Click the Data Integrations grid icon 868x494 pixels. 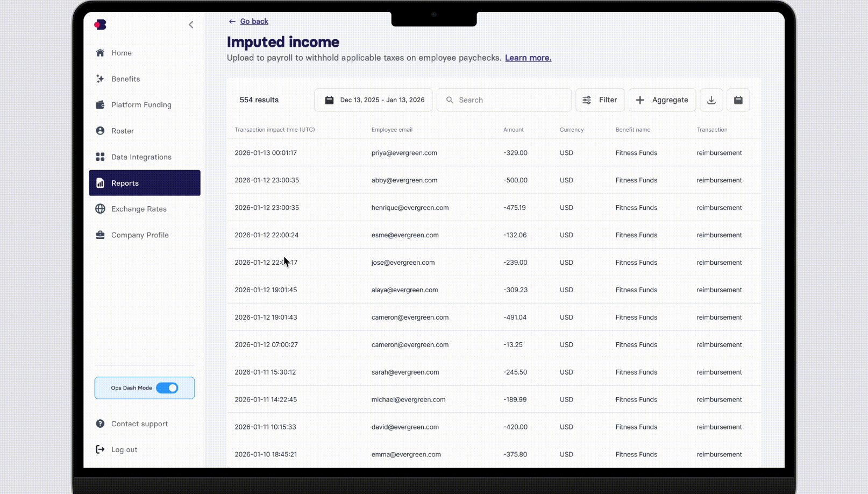[100, 157]
